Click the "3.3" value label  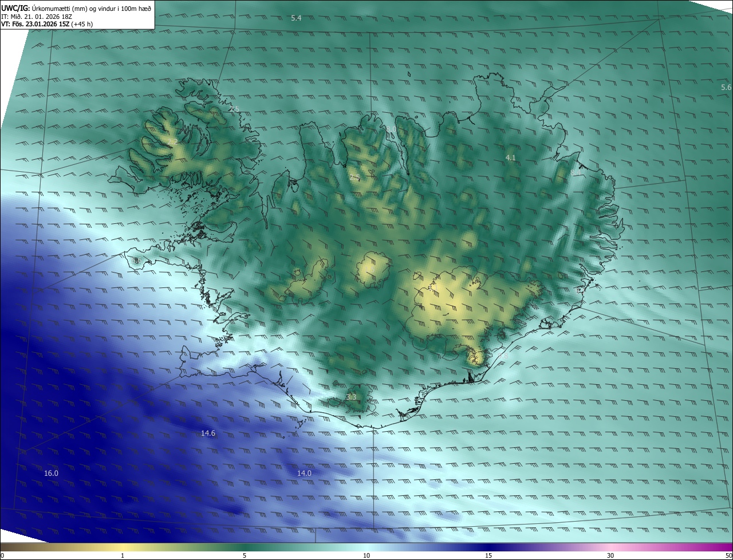(351, 397)
